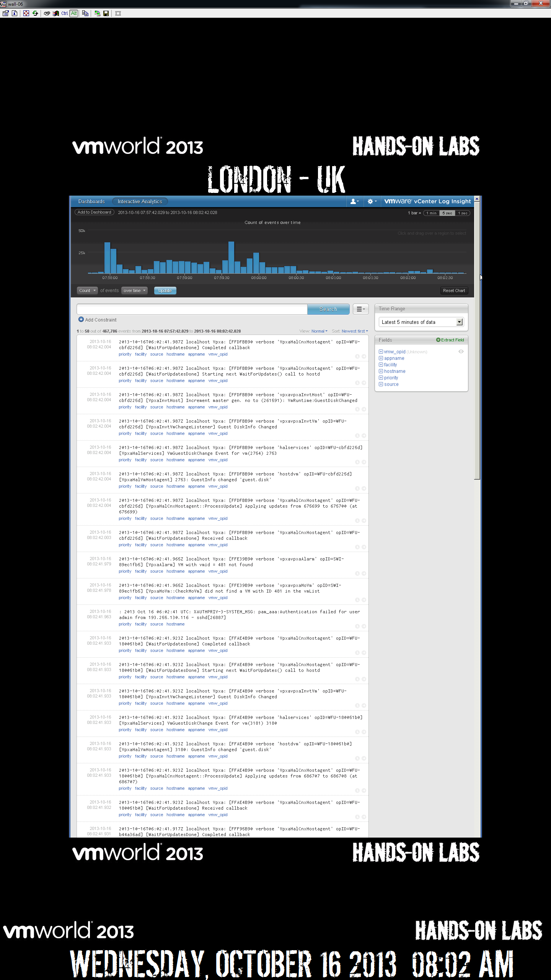Open Latest 5 minutes of data dropdown
Screen dimensions: 551x980
click(x=421, y=322)
